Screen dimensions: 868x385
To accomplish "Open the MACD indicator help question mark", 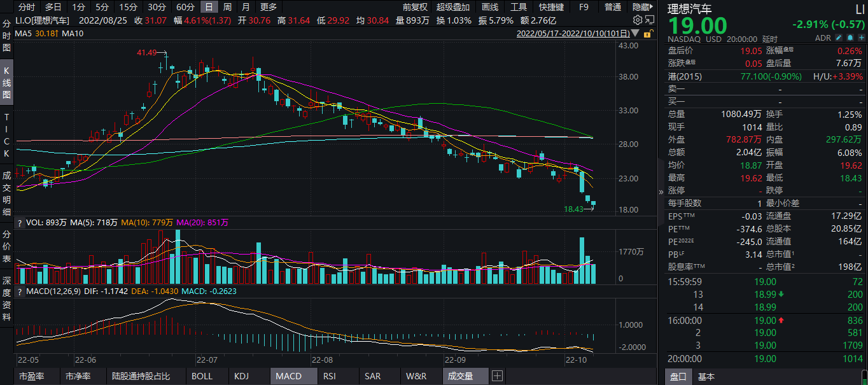I will click(19, 291).
